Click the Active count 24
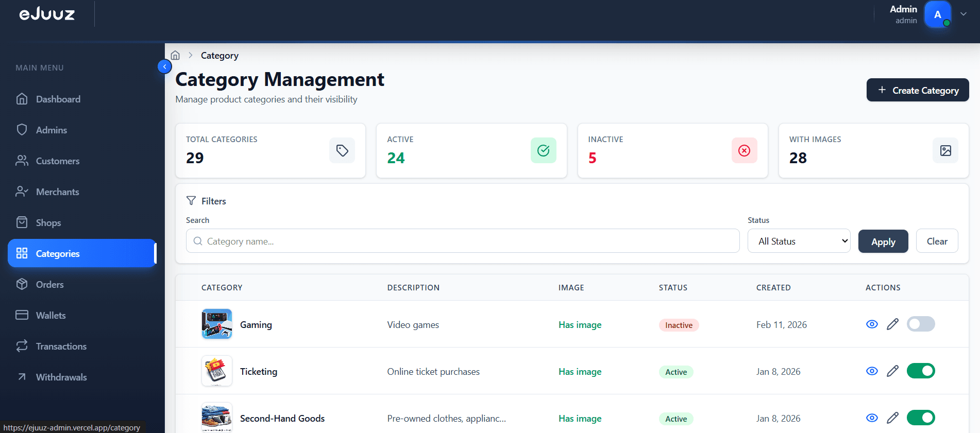 click(x=396, y=158)
